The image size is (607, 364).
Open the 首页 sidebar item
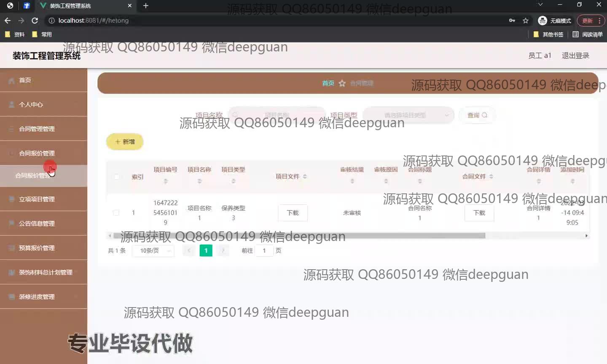pos(44,80)
